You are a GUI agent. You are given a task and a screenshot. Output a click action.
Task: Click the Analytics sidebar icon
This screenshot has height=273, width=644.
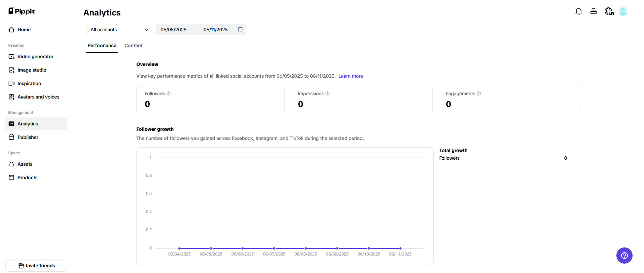pyautogui.click(x=11, y=124)
